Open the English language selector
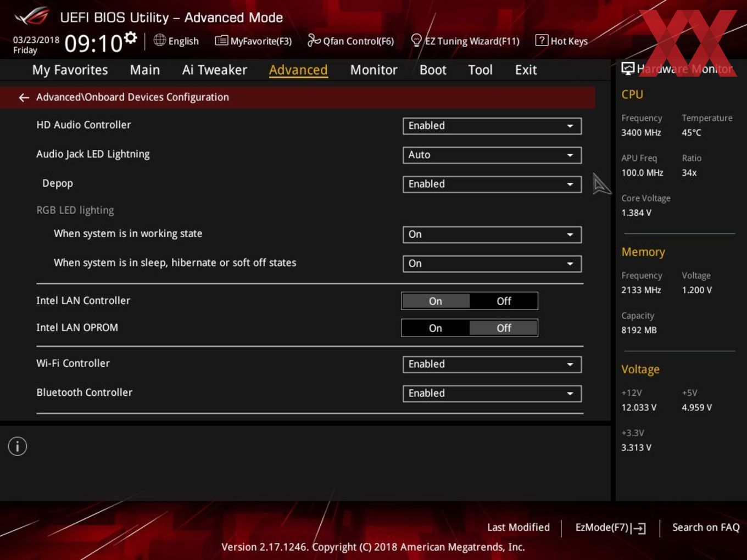 click(x=183, y=41)
